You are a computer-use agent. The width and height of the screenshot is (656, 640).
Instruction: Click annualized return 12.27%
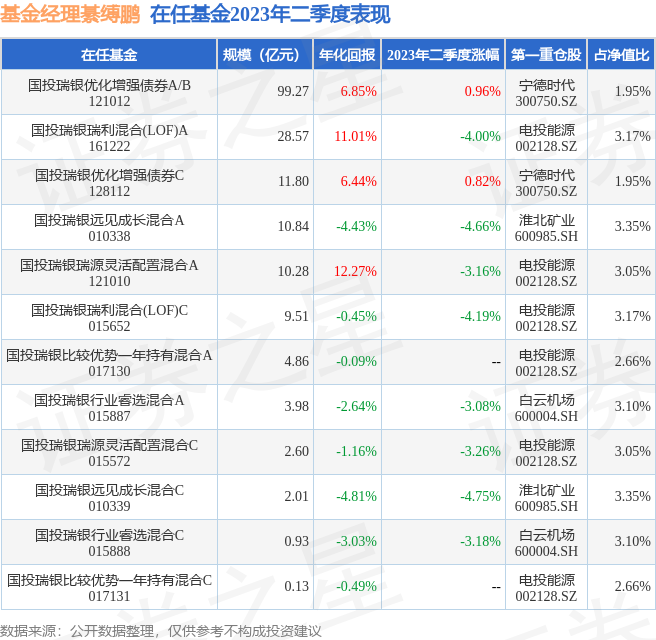click(355, 271)
